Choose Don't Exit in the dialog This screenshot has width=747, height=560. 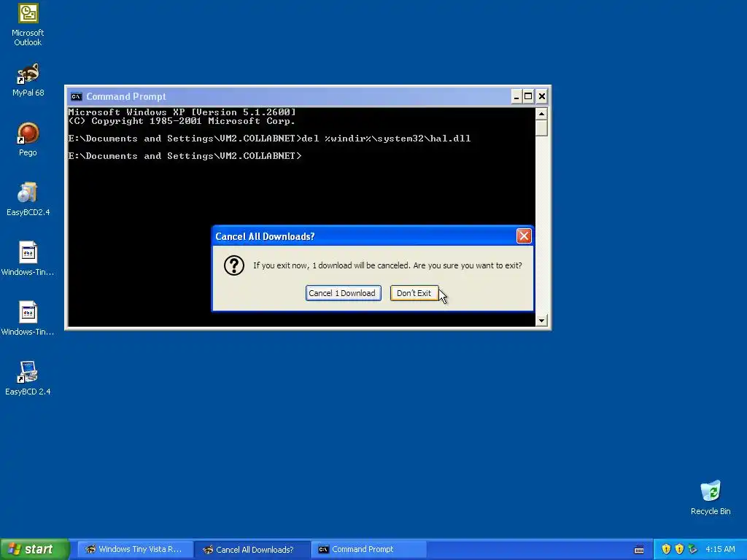click(414, 293)
